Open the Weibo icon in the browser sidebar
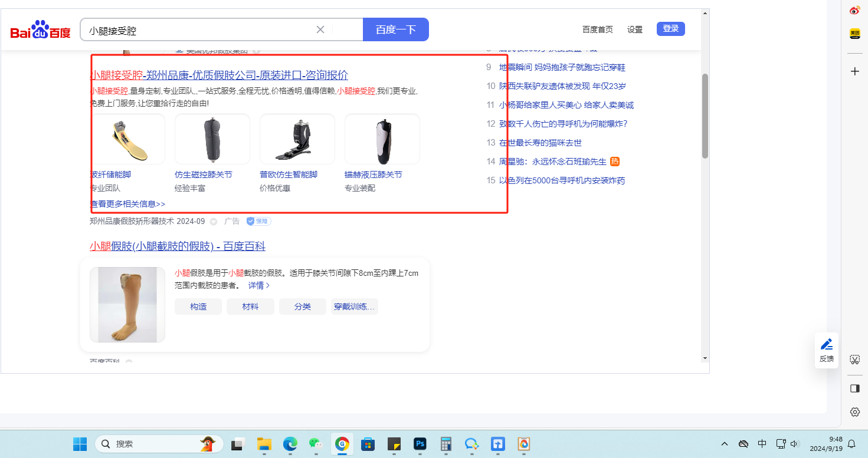This screenshot has width=868, height=458. coord(855,11)
